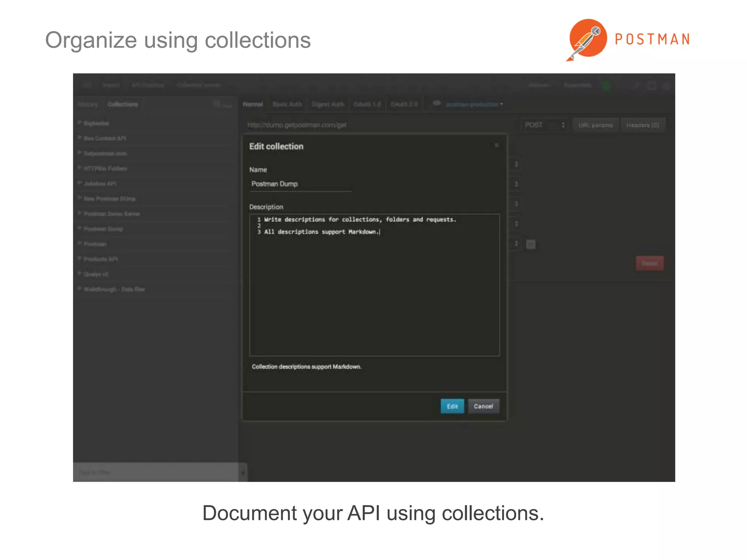
Task: Expand the Postman Demo Server collection arrow
Action: [x=79, y=213]
